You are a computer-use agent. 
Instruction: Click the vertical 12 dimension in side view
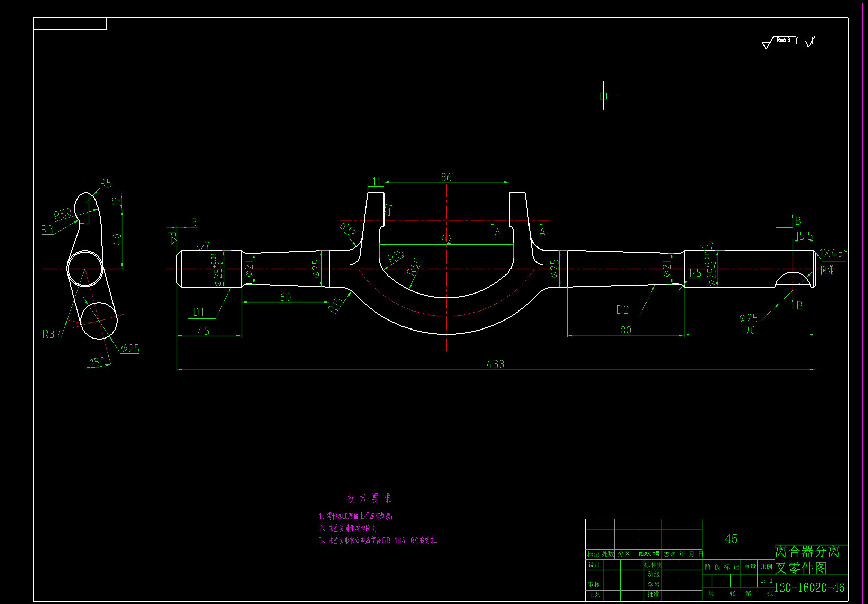click(x=117, y=201)
